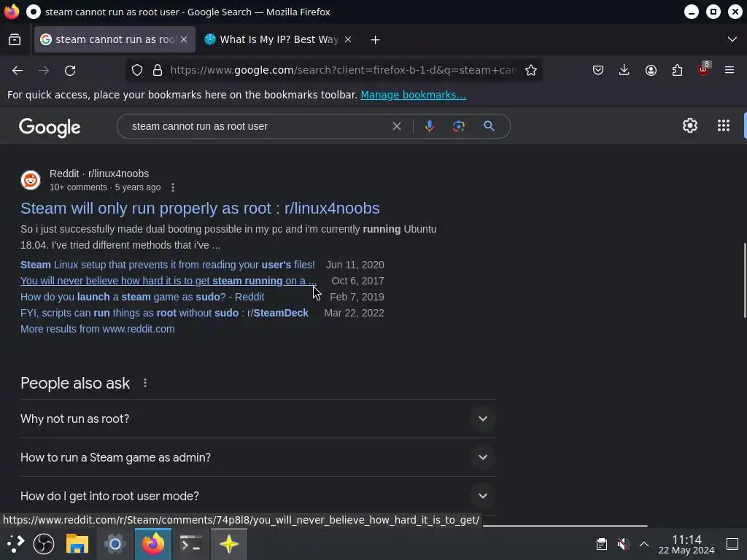Switch to the What Is My IP tab
Viewport: 747px width, 560px height.
tap(279, 39)
